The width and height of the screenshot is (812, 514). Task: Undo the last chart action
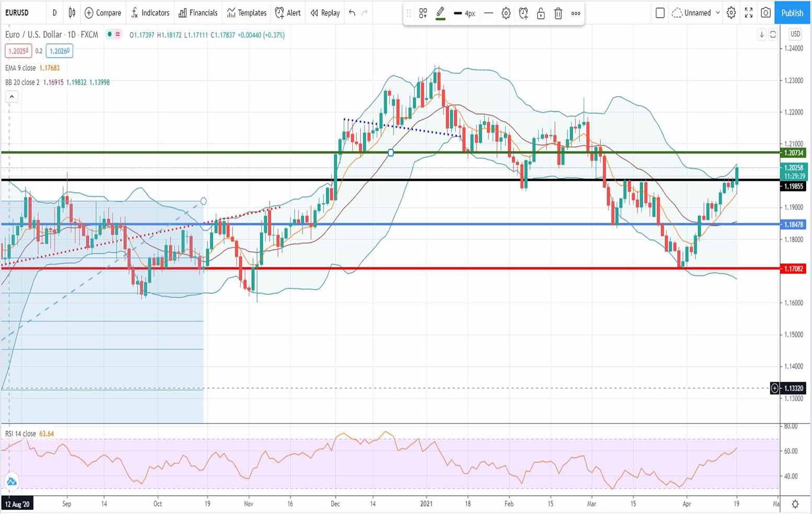[x=352, y=13]
